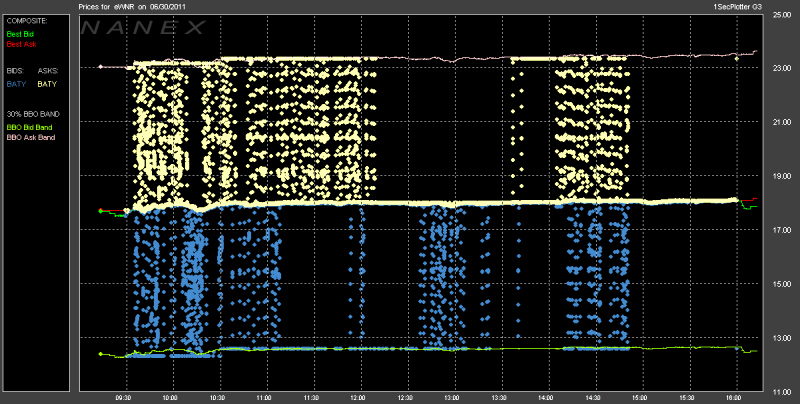Click the 11:00 time axis label

point(265,397)
